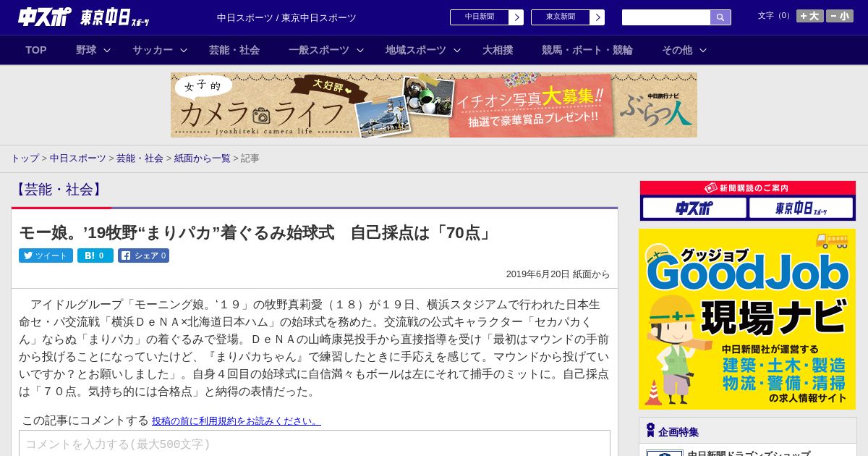Increase text size with ＋大 button
The height and width of the screenshot is (456, 868).
809,16
